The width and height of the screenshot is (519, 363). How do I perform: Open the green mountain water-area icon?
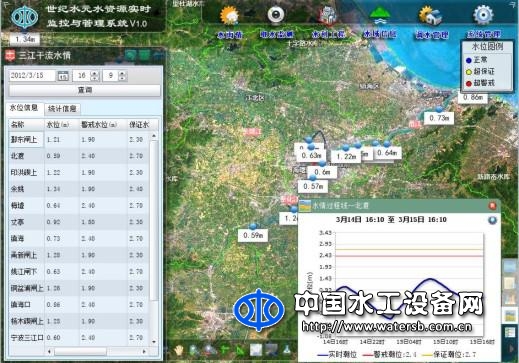point(380,15)
